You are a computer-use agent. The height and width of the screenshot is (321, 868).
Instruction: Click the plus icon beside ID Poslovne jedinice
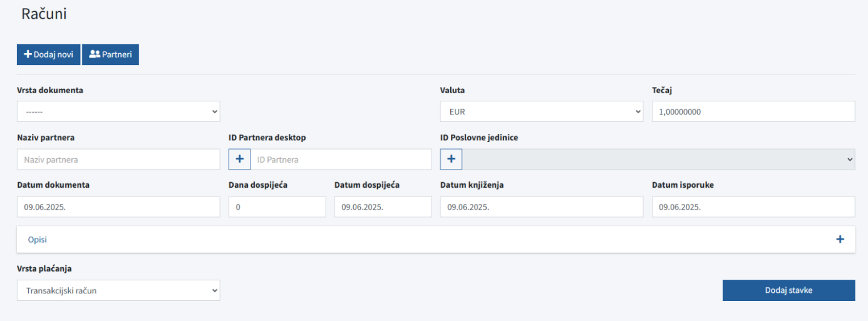pyautogui.click(x=451, y=160)
